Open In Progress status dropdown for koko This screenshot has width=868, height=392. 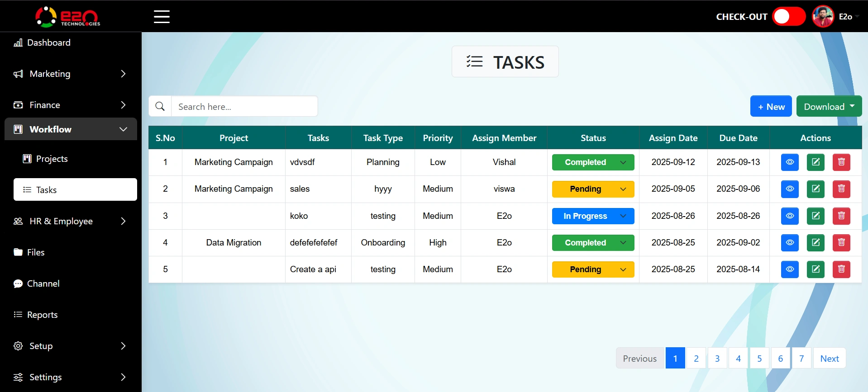pyautogui.click(x=593, y=216)
